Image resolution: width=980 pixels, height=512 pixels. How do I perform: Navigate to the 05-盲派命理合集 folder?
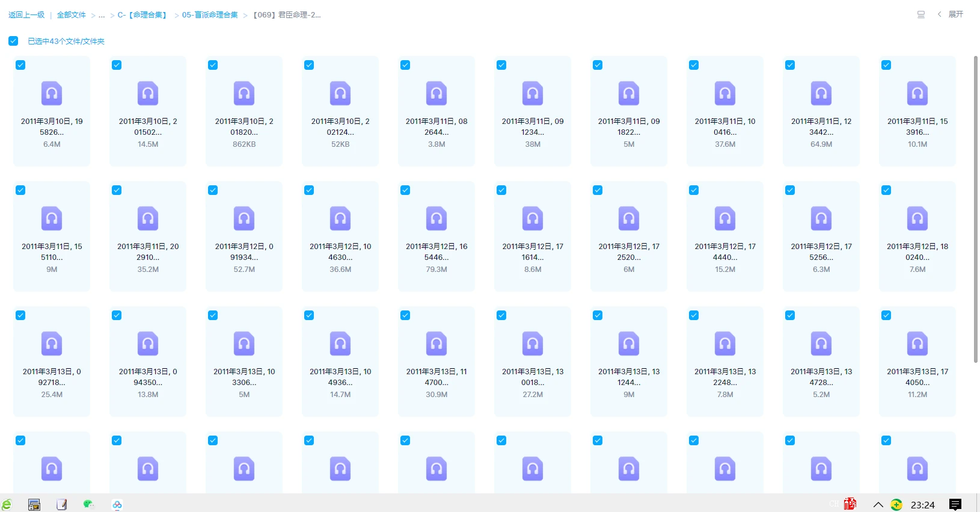pos(210,15)
